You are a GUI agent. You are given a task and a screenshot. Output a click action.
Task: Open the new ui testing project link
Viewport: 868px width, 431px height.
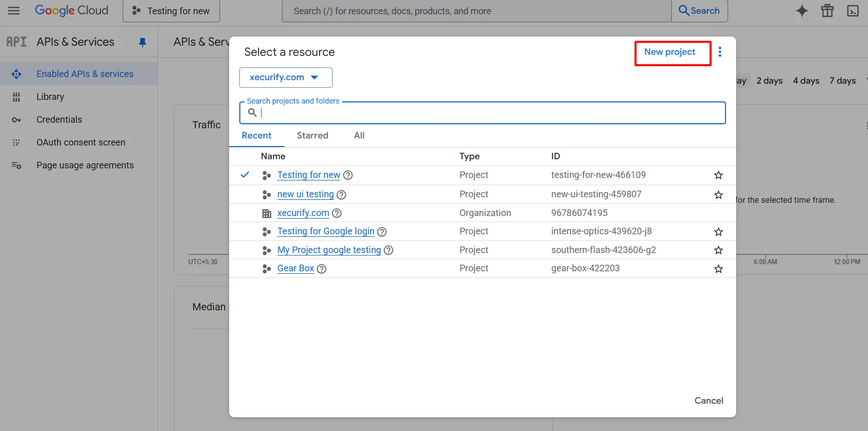(306, 194)
